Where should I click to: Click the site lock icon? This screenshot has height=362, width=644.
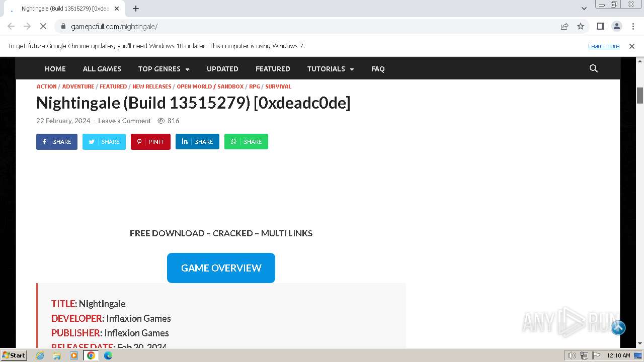[x=63, y=26]
